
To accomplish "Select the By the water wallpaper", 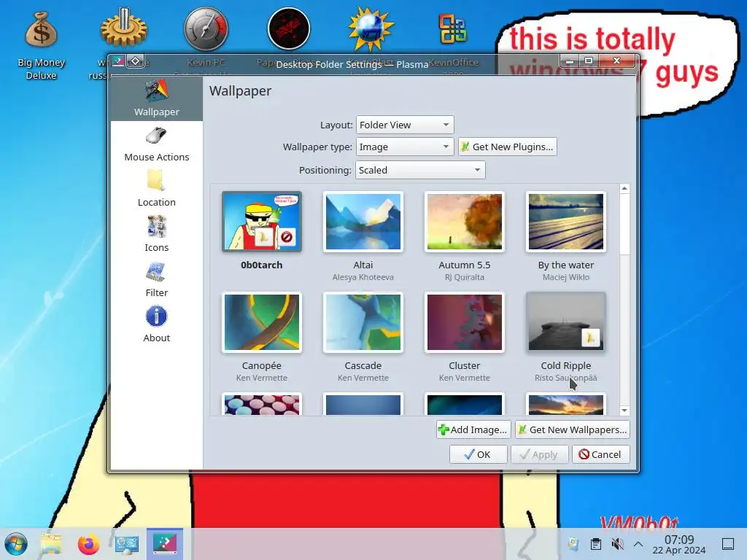I will pos(566,222).
